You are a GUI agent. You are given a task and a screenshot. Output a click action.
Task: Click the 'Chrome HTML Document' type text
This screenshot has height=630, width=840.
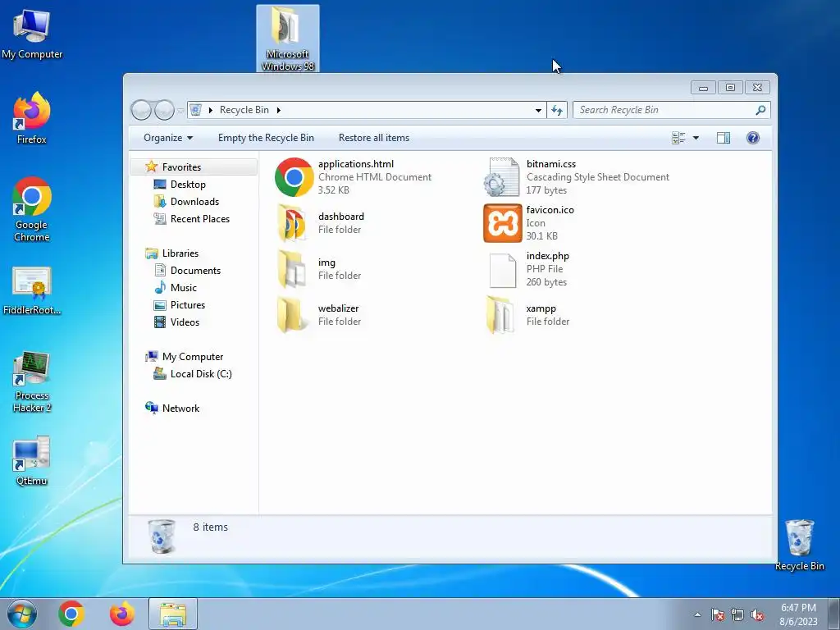[374, 177]
